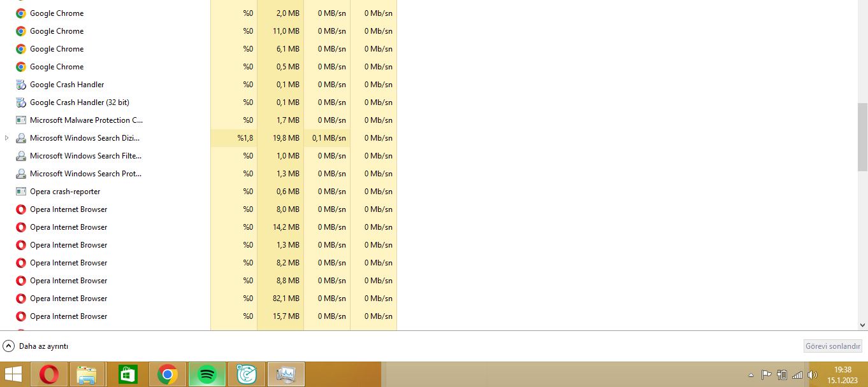
Task: Show hidden tray icons arrow
Action: (x=751, y=375)
